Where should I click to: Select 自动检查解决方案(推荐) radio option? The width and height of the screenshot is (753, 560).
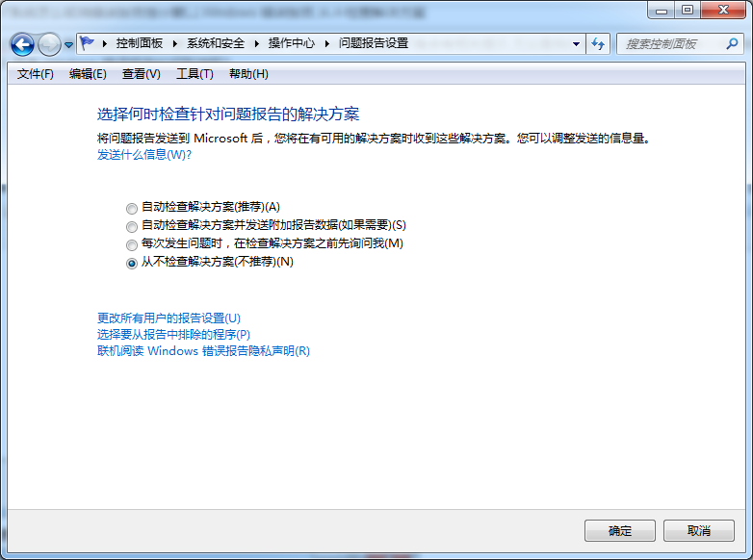point(132,208)
